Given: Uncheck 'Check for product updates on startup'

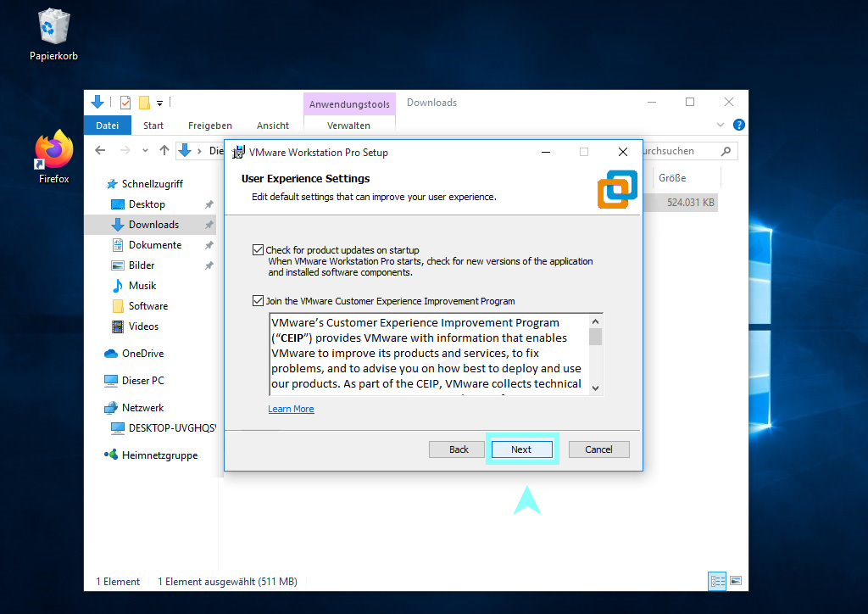Looking at the screenshot, I should point(258,249).
